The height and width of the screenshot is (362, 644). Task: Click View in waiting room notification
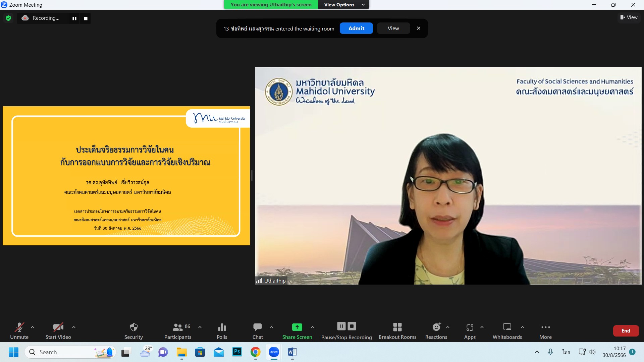(393, 28)
